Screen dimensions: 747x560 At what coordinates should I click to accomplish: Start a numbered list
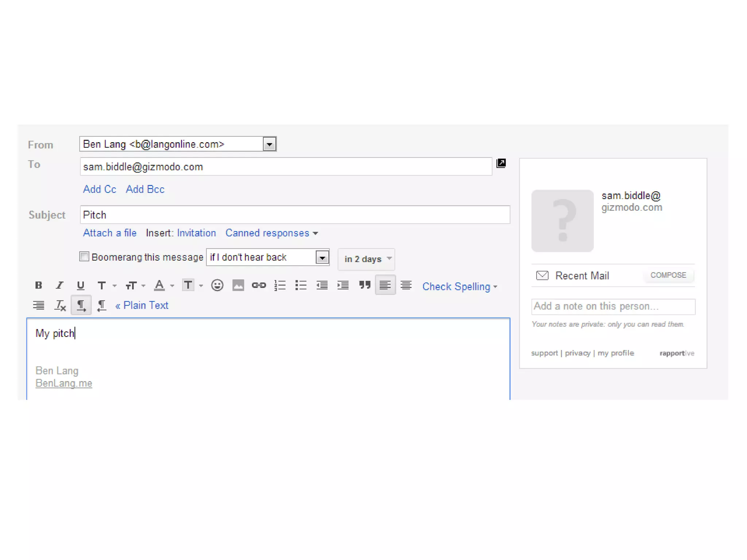(280, 285)
